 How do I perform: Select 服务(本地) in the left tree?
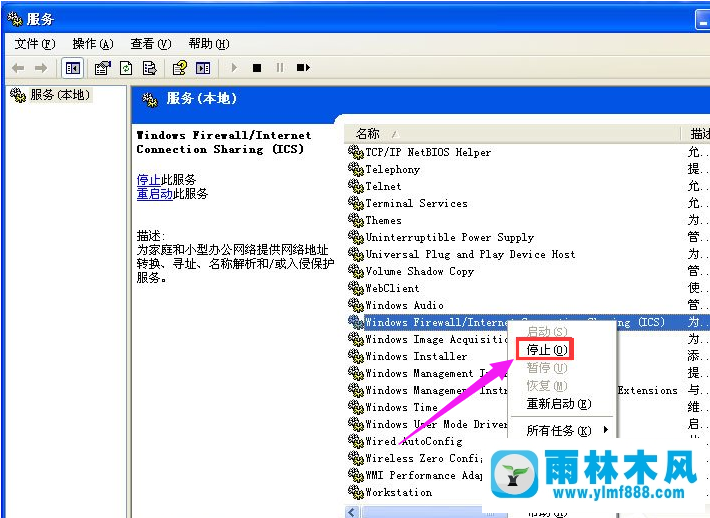coord(60,95)
